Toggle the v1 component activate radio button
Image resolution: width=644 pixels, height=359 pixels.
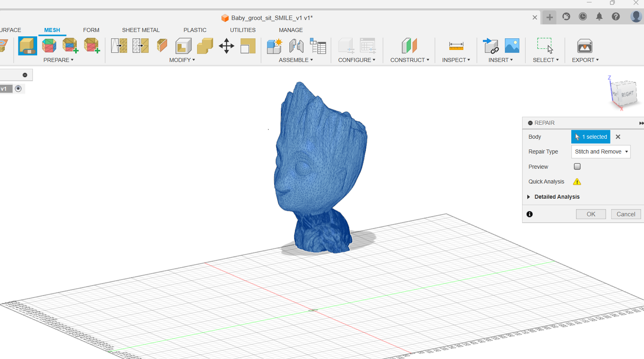(18, 89)
